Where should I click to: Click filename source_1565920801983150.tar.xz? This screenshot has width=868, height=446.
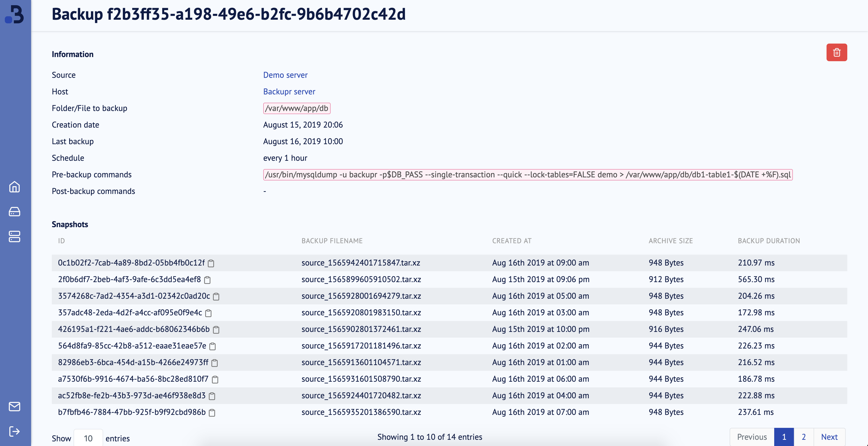(361, 312)
